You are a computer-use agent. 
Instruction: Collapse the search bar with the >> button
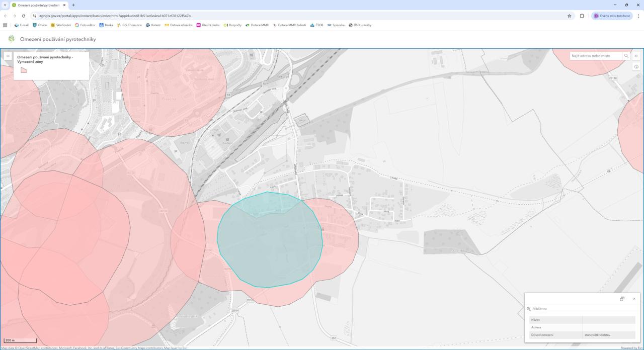point(636,56)
